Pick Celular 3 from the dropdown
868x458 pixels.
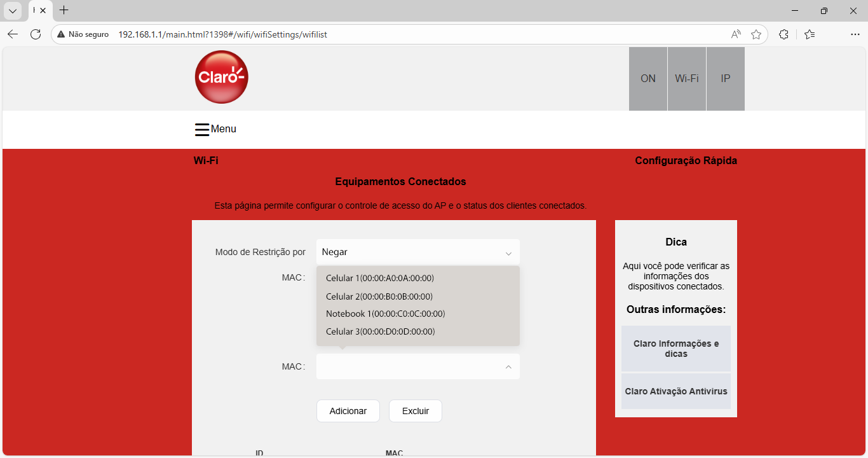pyautogui.click(x=380, y=331)
